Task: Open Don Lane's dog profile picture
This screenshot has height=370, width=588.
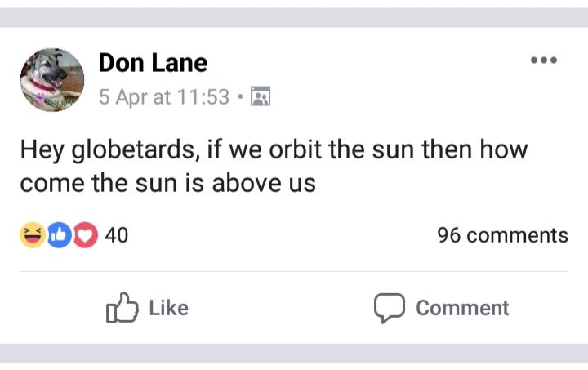Action: coord(52,80)
